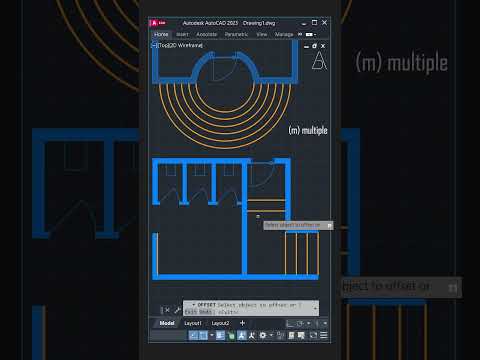Go to the View ribbon tab
This screenshot has width=480, height=360.
(x=262, y=34)
